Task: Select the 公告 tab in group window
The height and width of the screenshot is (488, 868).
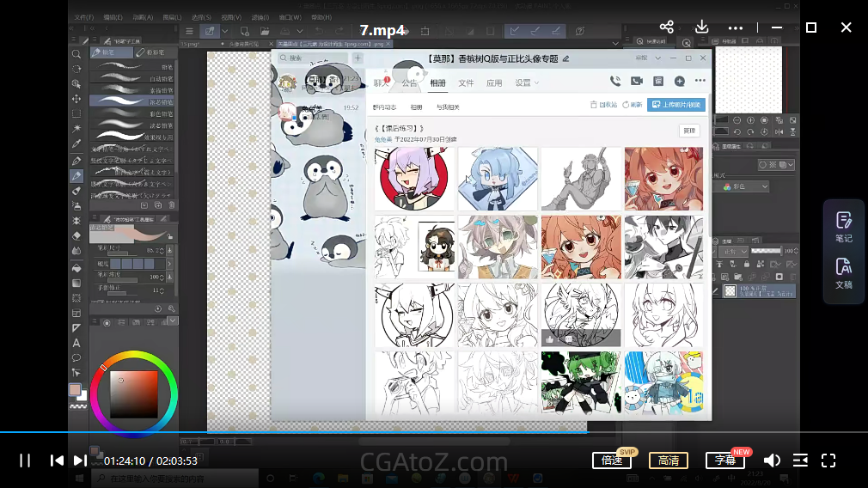Action: tap(409, 83)
